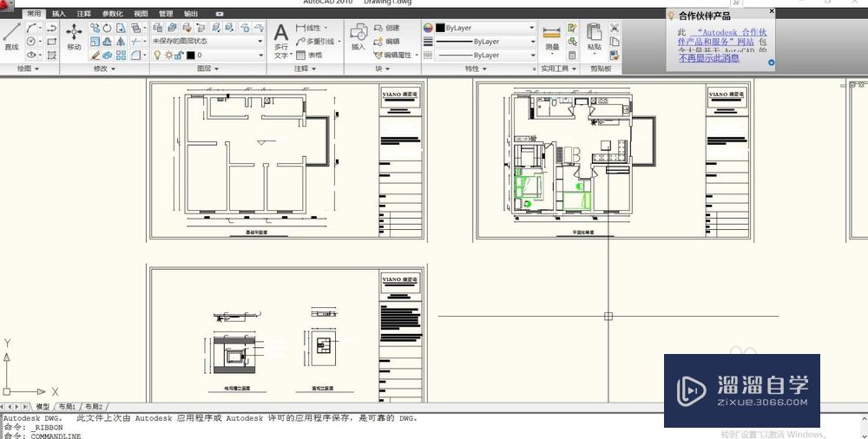Screen dimensions: 868x439
Task: Select the Erase tool
Action: pyautogui.click(x=95, y=56)
